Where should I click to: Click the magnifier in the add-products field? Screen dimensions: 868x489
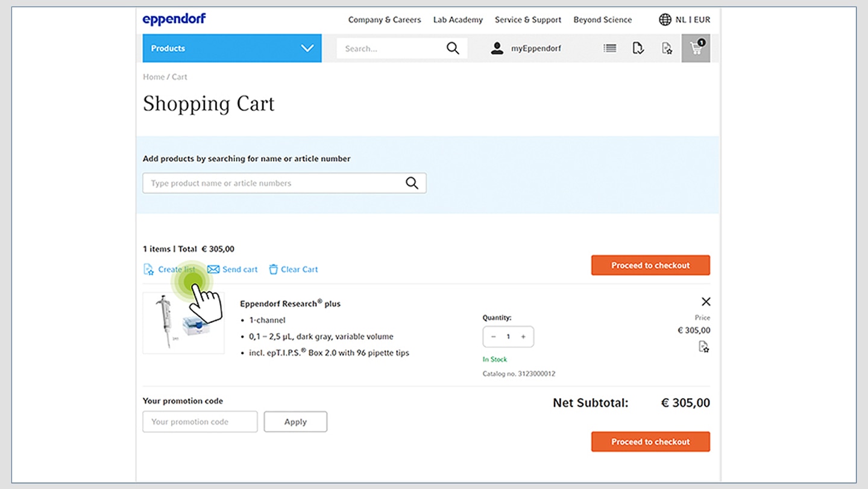point(412,183)
